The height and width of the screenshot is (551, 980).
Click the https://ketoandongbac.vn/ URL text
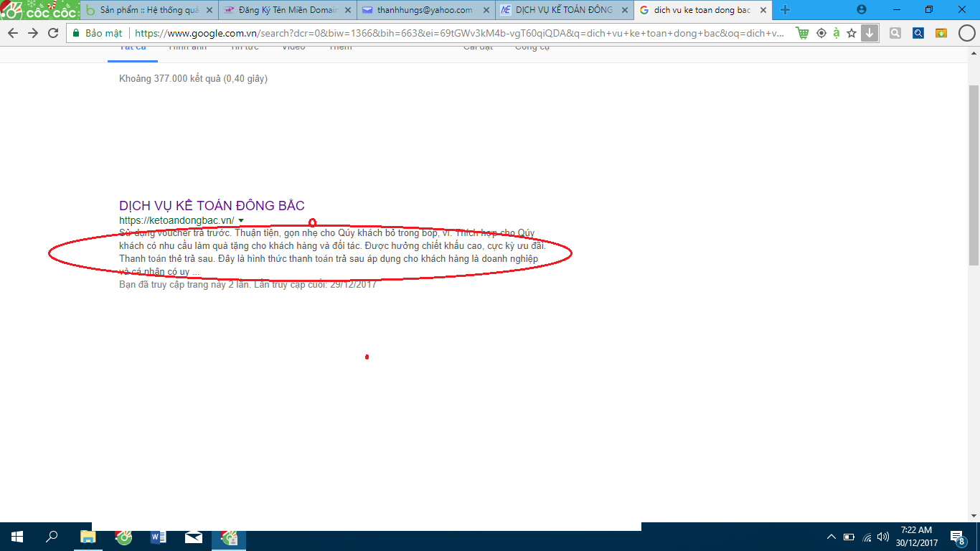pos(176,220)
